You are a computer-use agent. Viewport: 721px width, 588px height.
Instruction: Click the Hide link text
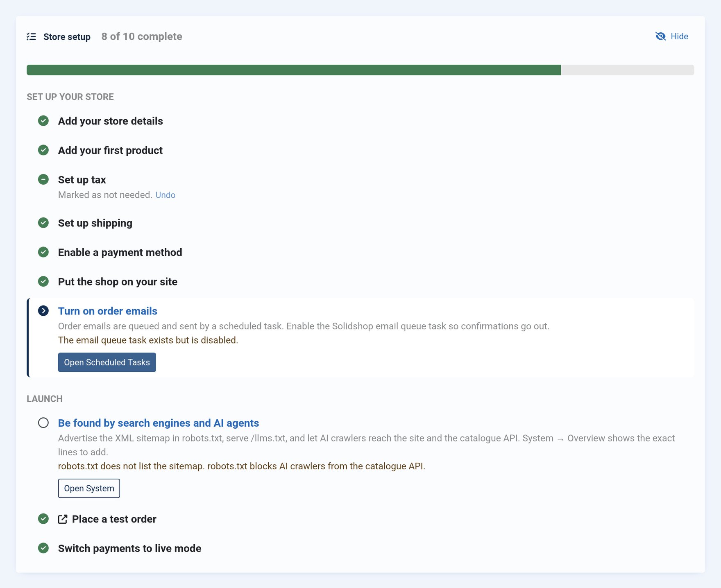pos(679,36)
